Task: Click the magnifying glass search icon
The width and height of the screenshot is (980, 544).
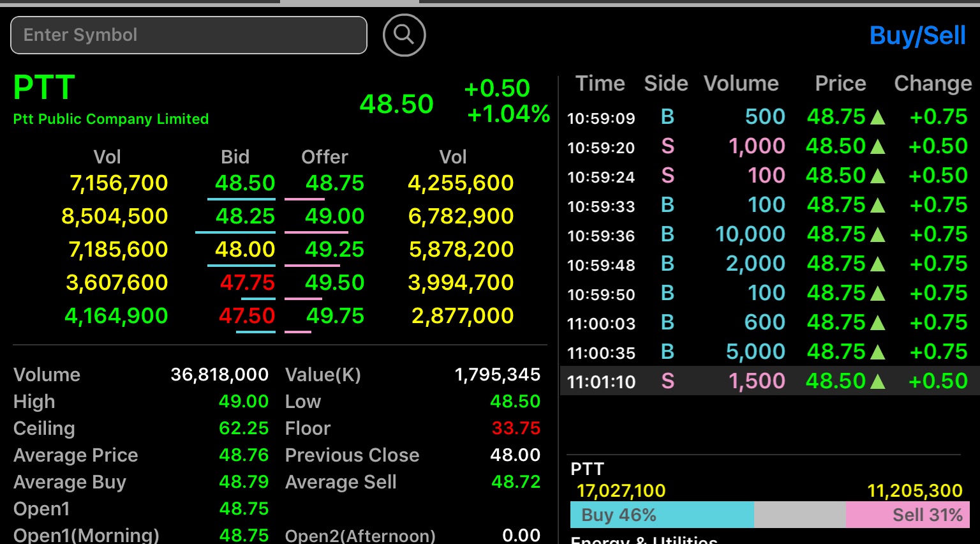Action: pos(404,35)
